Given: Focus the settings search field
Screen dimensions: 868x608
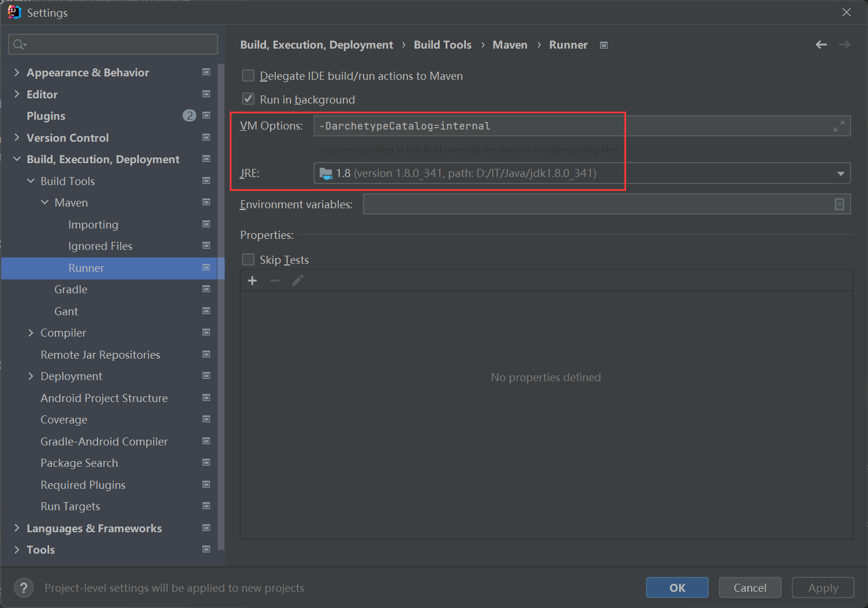Looking at the screenshot, I should 113,45.
